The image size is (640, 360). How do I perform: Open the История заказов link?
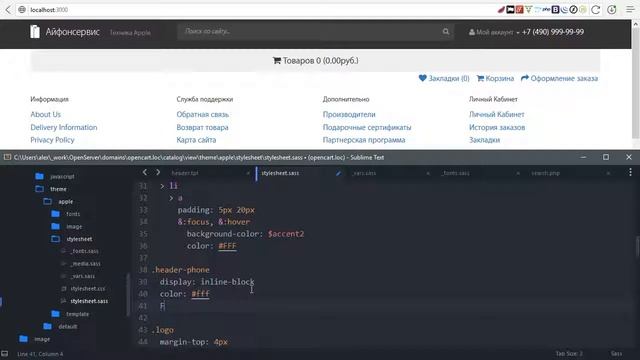[x=497, y=127]
